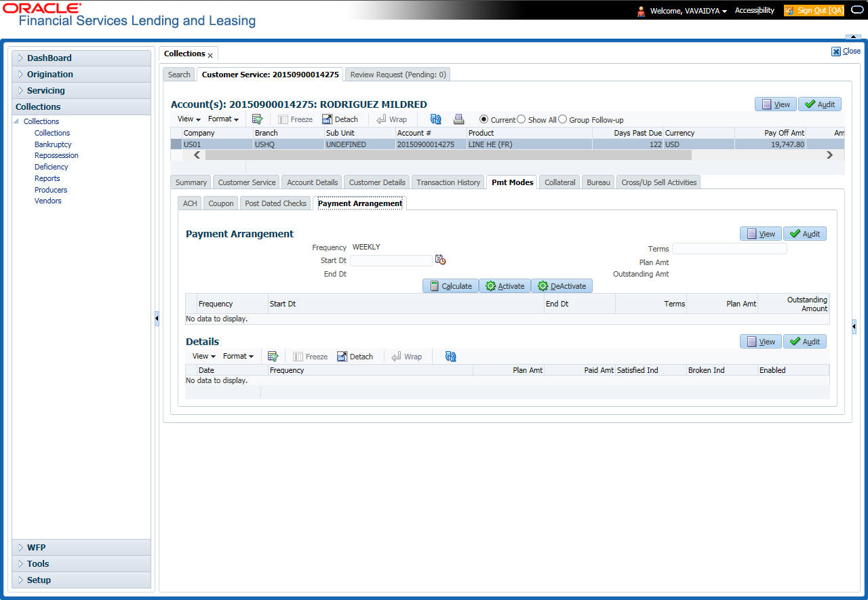Click the refresh icon in the Details toolbar
Screen dimensions: 868x600
(450, 357)
